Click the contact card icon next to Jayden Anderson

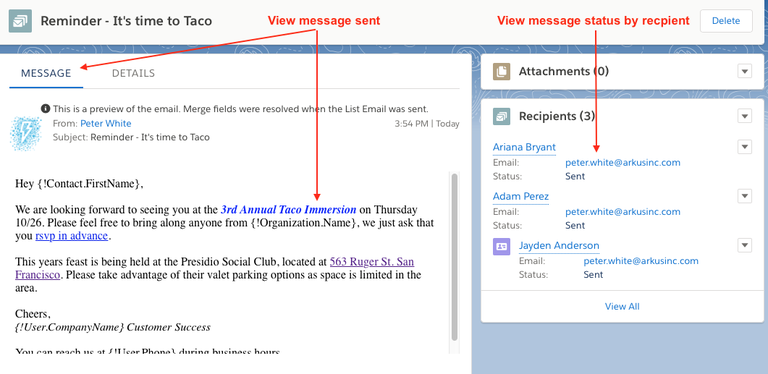501,246
